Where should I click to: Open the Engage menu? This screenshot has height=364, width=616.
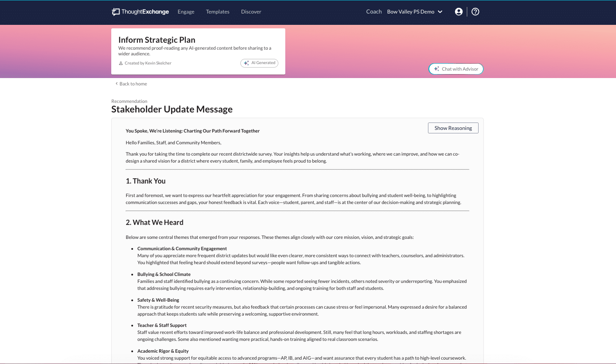(186, 12)
